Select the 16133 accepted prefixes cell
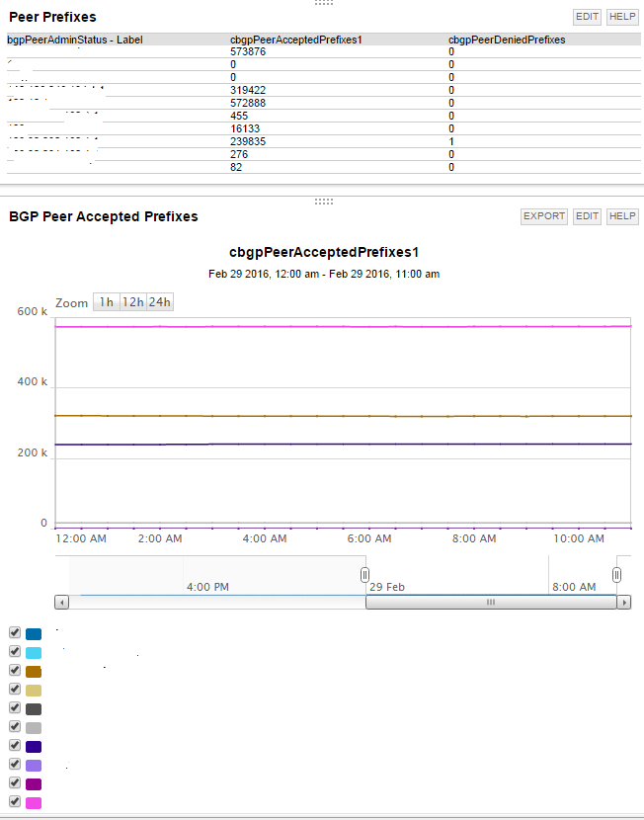This screenshot has height=820, width=644. 245,128
